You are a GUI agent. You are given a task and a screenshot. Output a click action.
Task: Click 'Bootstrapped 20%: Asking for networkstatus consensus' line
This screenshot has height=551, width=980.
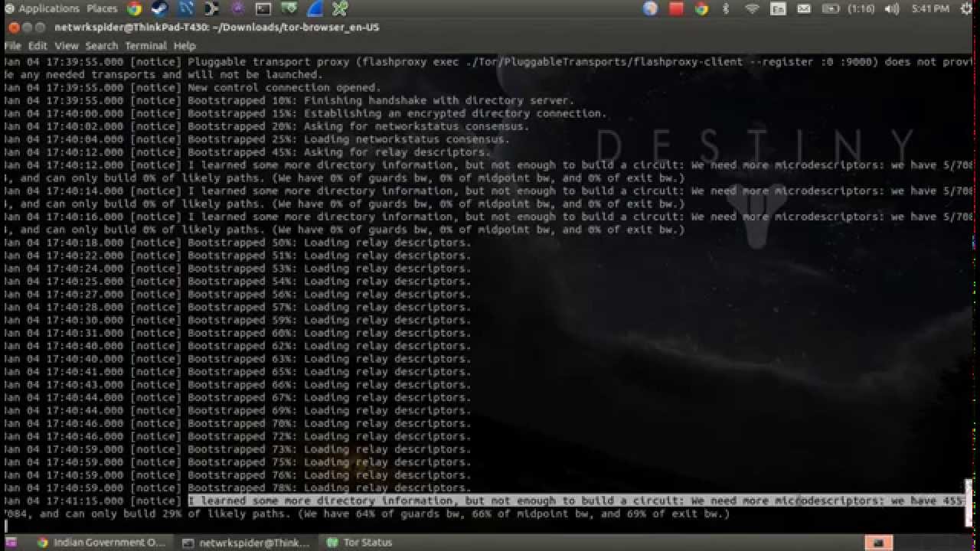click(266, 126)
